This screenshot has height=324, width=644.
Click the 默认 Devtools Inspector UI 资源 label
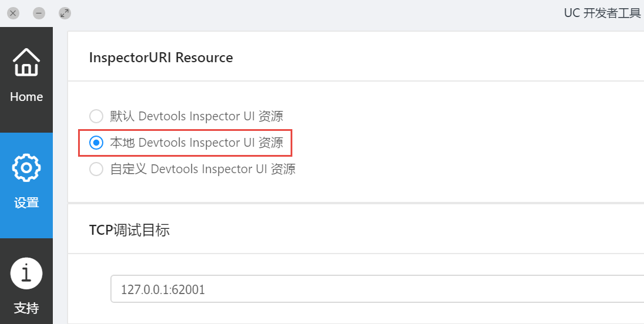(197, 116)
